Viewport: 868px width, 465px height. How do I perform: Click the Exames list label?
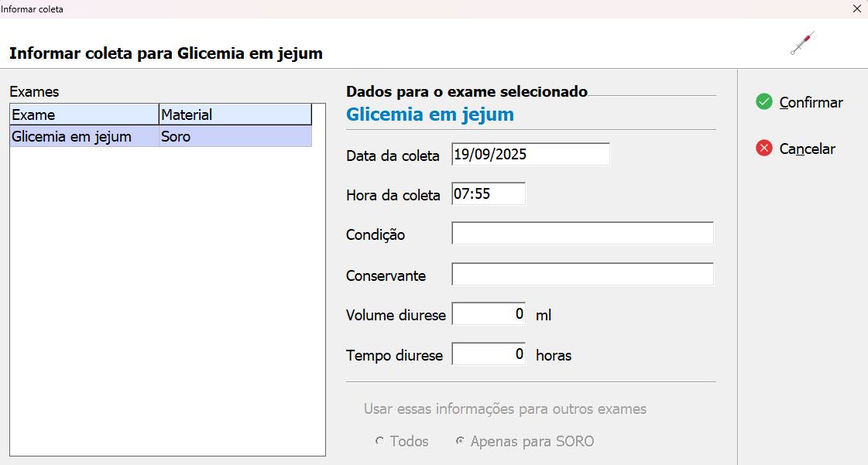(x=34, y=92)
